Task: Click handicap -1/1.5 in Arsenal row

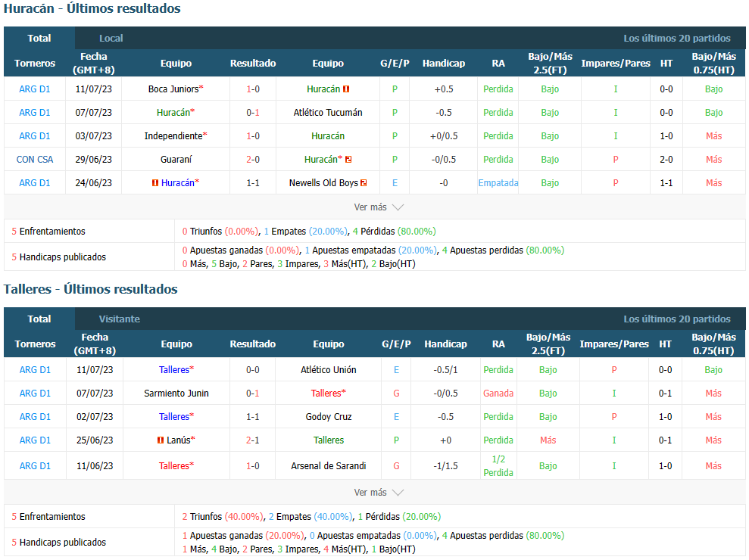Action: (x=445, y=466)
